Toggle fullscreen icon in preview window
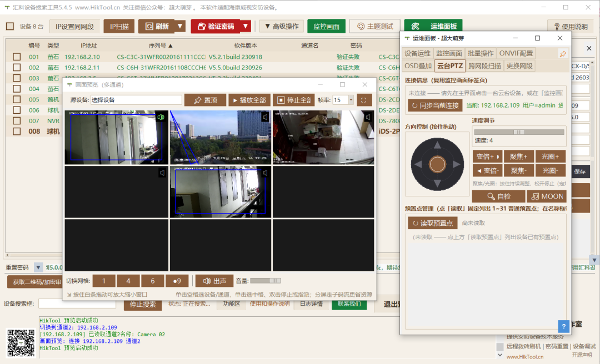The image size is (600, 364). (364, 100)
